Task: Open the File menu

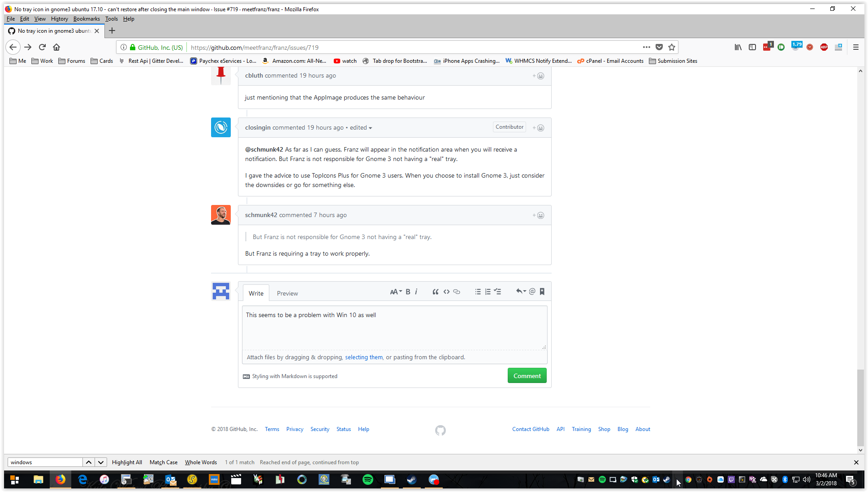Action: click(11, 19)
